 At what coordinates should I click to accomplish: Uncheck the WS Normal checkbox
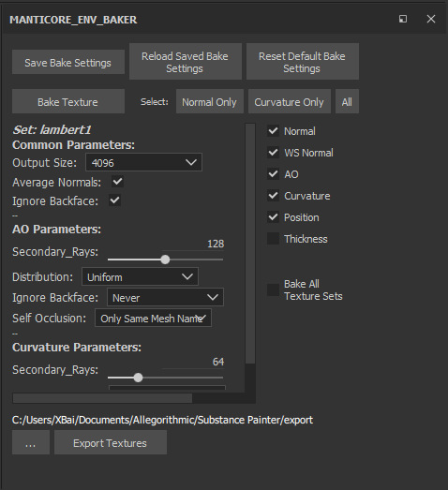pos(274,153)
